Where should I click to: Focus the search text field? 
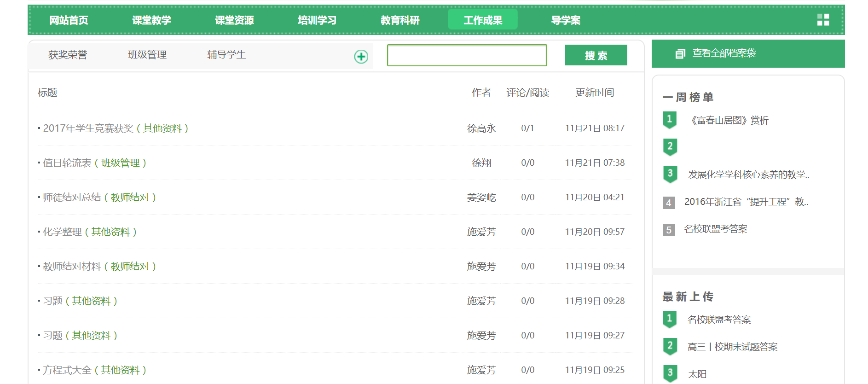[467, 55]
